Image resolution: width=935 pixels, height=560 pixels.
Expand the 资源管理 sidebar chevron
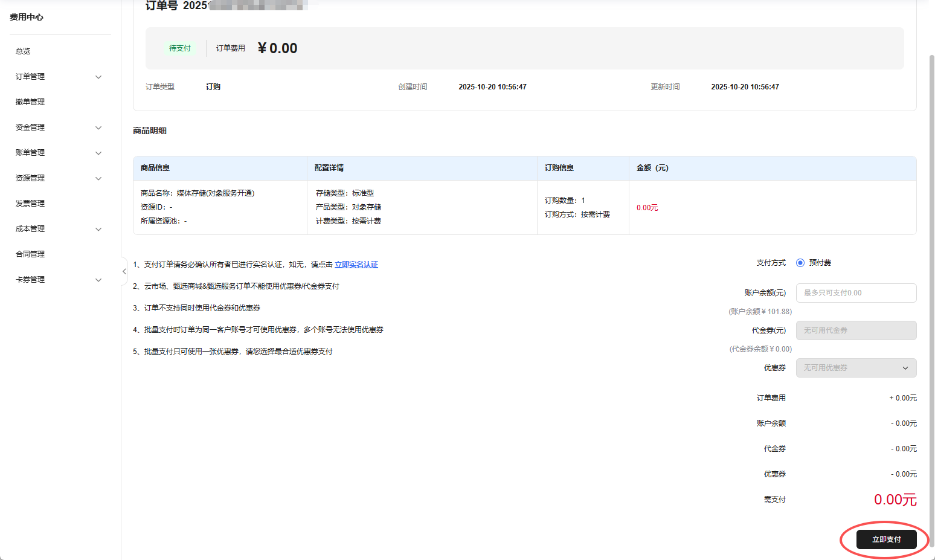pos(98,178)
